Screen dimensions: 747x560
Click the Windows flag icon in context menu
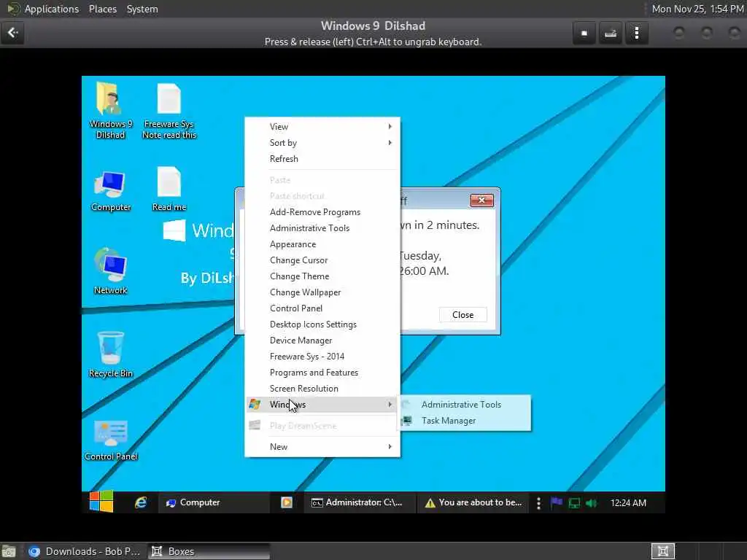pos(255,404)
